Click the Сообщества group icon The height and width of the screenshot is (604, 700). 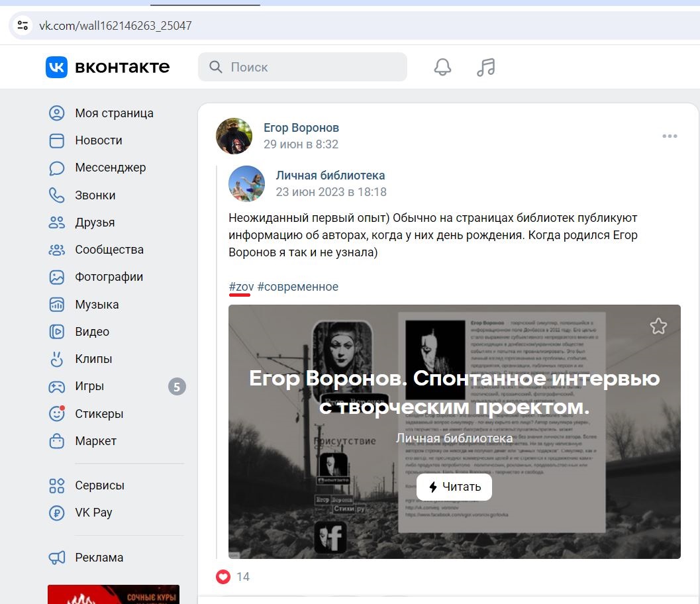coord(57,250)
